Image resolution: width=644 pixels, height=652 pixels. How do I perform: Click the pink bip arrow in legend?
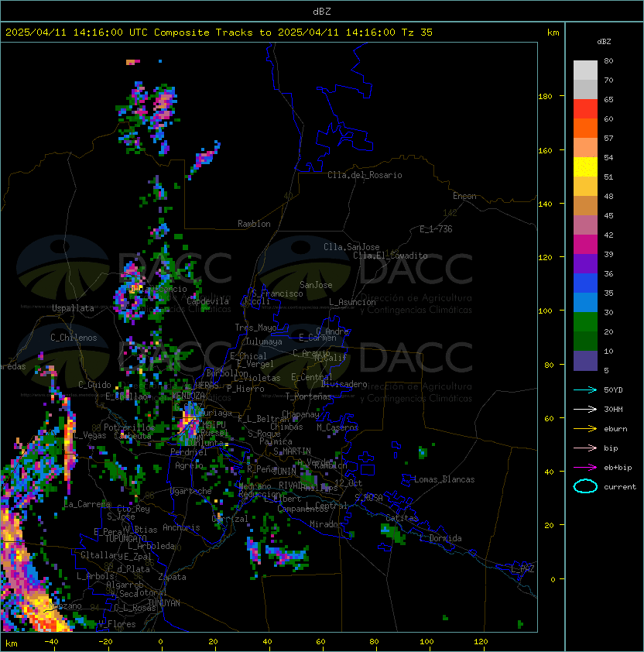(x=585, y=448)
